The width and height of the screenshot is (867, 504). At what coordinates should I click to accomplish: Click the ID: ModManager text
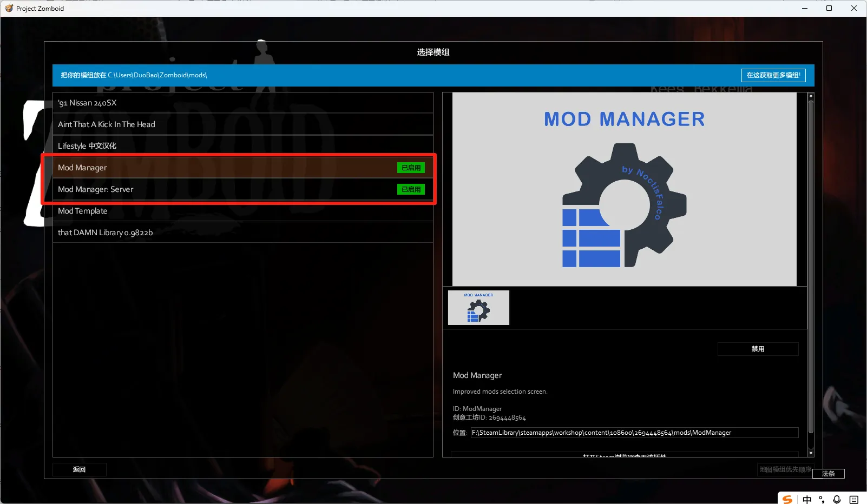(477, 409)
